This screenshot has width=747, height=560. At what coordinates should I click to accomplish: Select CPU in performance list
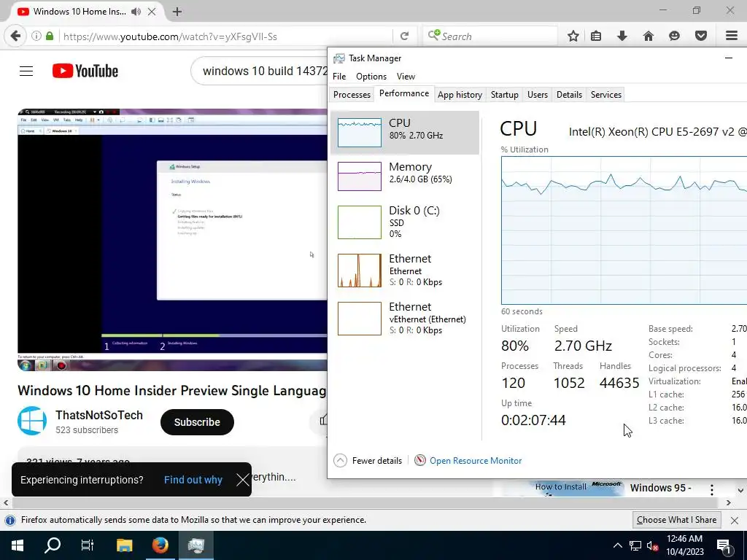[x=404, y=133]
